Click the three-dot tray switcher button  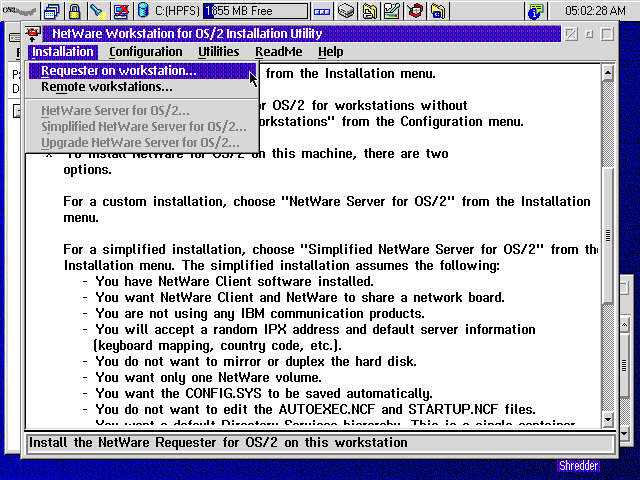[322, 11]
